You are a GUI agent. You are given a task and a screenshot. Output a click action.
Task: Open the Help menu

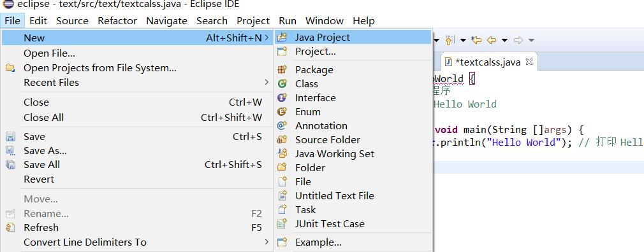[x=363, y=20]
